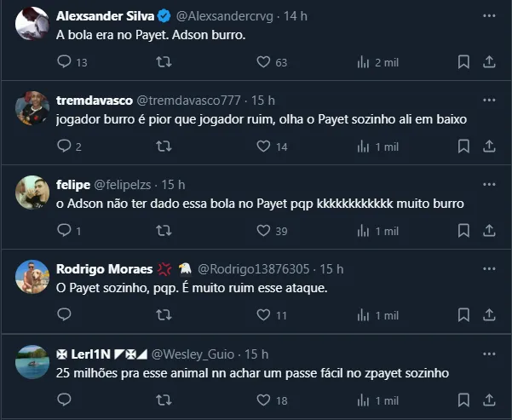View analytics on felipe's tweet
Screen dimensions: 512x420
tap(364, 231)
